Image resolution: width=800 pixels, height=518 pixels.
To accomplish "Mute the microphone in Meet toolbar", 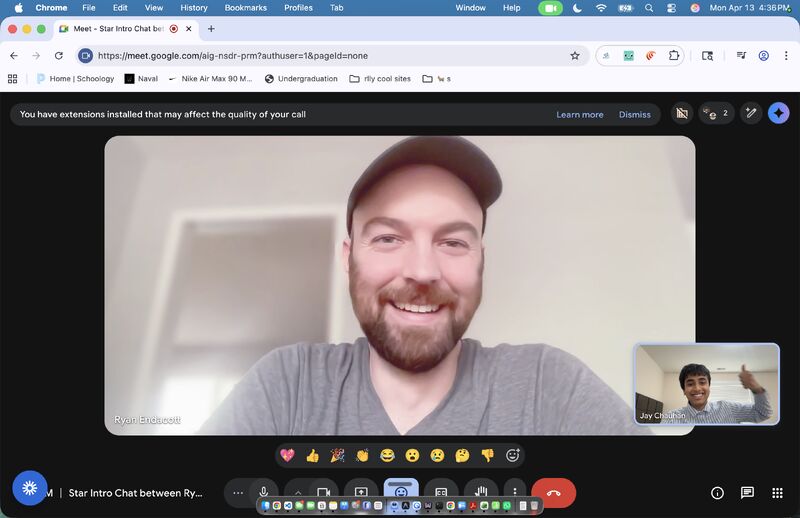I will click(264, 492).
